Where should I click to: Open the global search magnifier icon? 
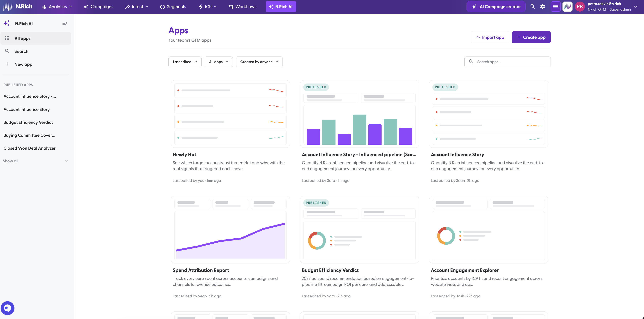(532, 7)
